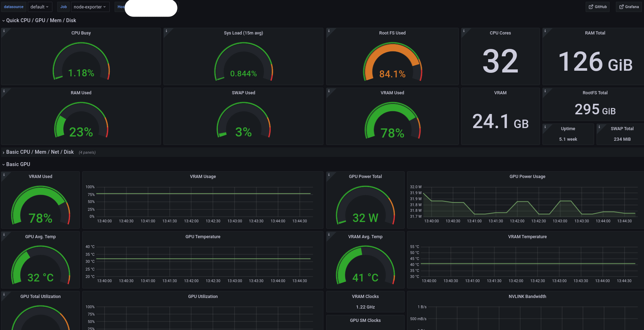Click the info icon on Root FS Used panel

tap(329, 31)
